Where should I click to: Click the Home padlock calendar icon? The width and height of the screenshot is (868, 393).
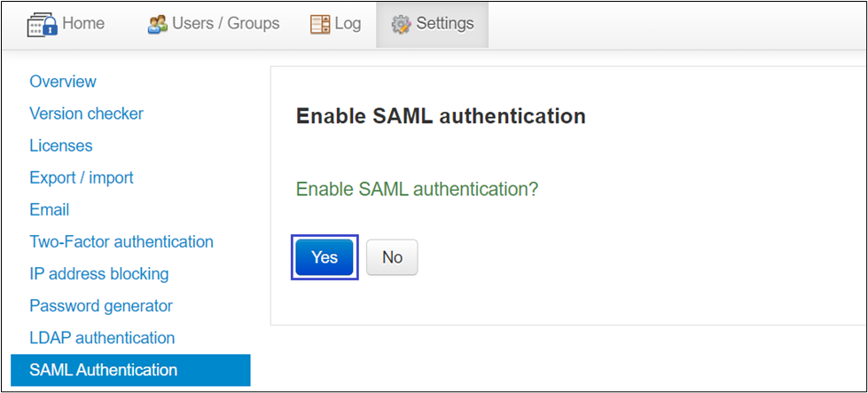tap(42, 25)
